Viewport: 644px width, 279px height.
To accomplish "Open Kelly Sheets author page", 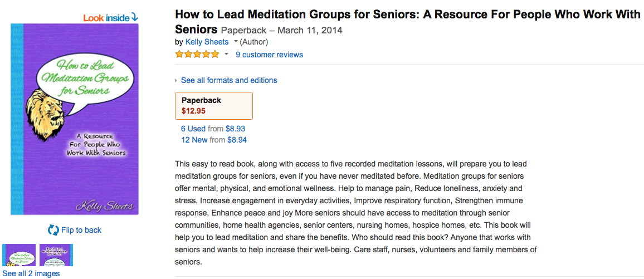I will click(x=207, y=42).
